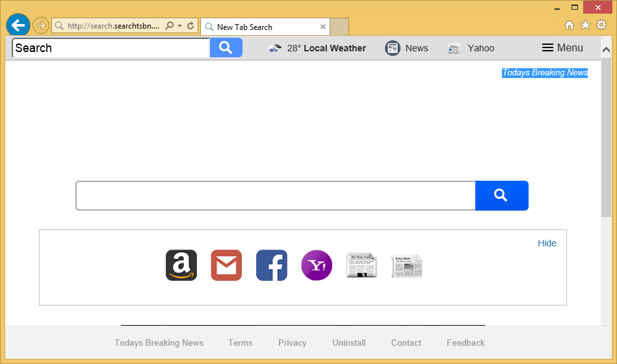617x364 pixels.
Task: Select the New Tab Search tab
Action: [260, 27]
